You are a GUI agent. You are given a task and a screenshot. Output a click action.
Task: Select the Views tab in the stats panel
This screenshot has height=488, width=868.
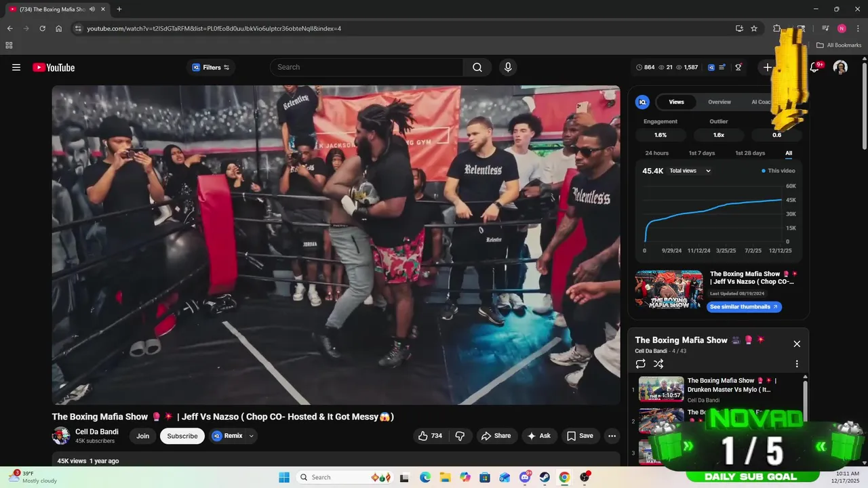pos(677,102)
